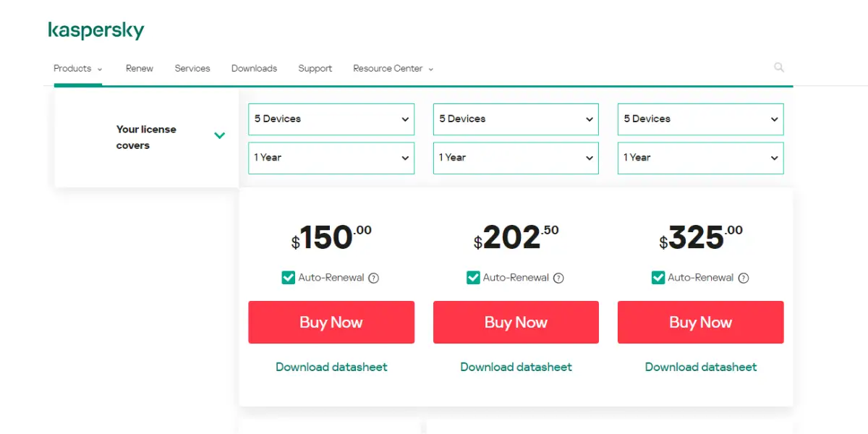Expand the Resource Center menu
The width and height of the screenshot is (868, 434).
(x=393, y=69)
